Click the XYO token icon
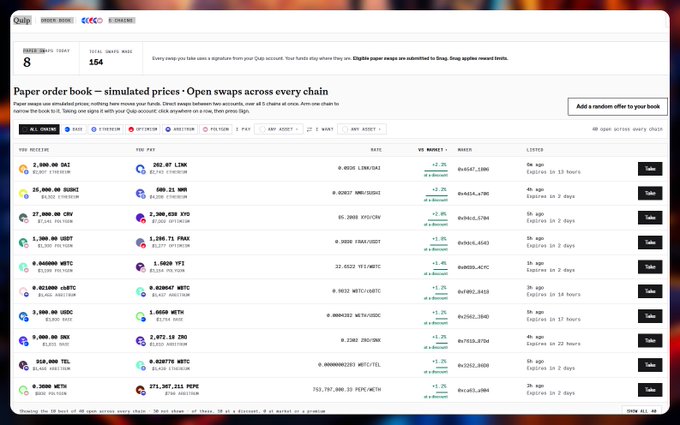The image size is (680, 425). [x=140, y=218]
